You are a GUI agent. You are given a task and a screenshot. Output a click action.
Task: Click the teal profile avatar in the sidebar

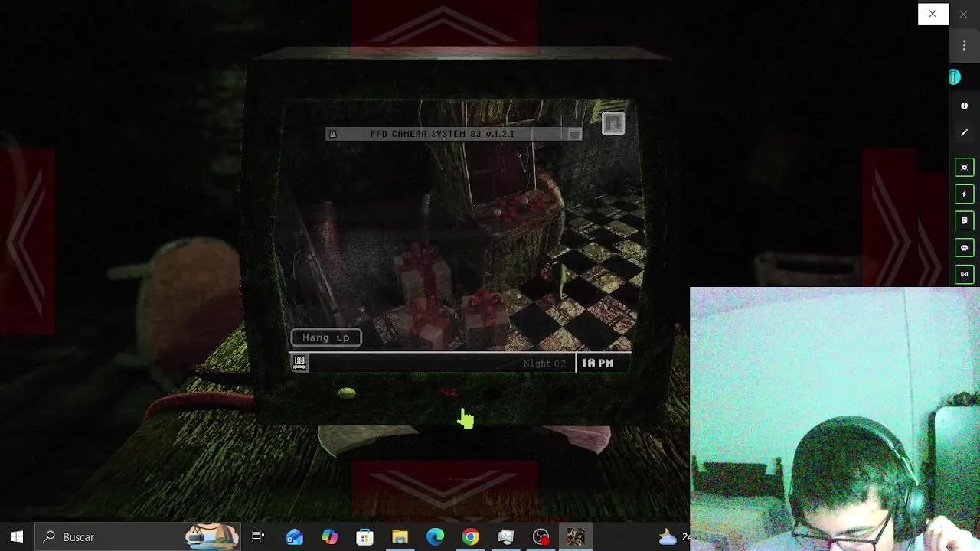954,77
